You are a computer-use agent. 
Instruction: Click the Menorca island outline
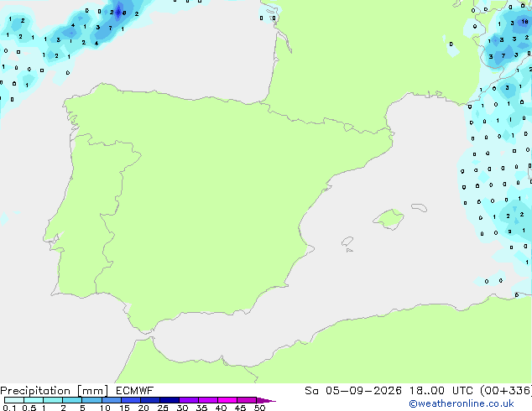click(419, 207)
